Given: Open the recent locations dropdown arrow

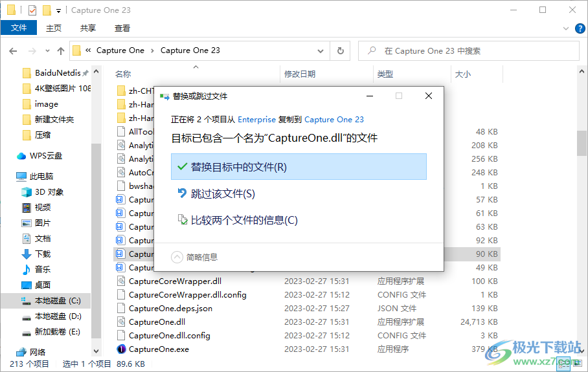Looking at the screenshot, I should (x=47, y=51).
